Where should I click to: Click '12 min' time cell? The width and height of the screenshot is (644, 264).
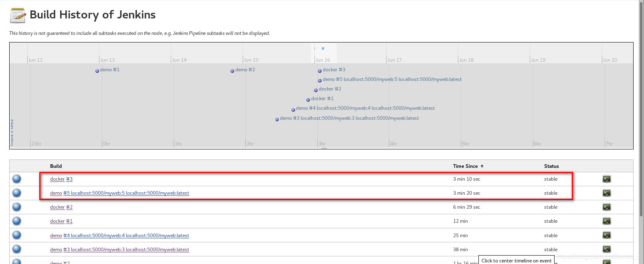[460, 221]
